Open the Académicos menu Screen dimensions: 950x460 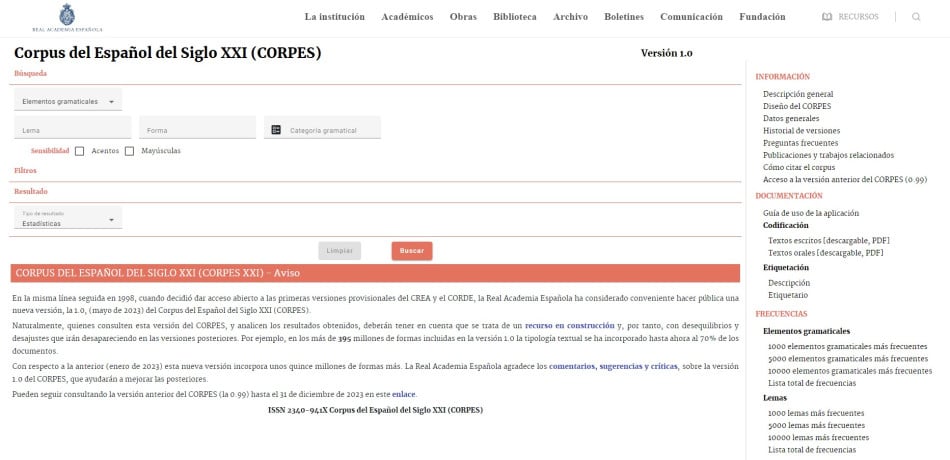tap(407, 17)
